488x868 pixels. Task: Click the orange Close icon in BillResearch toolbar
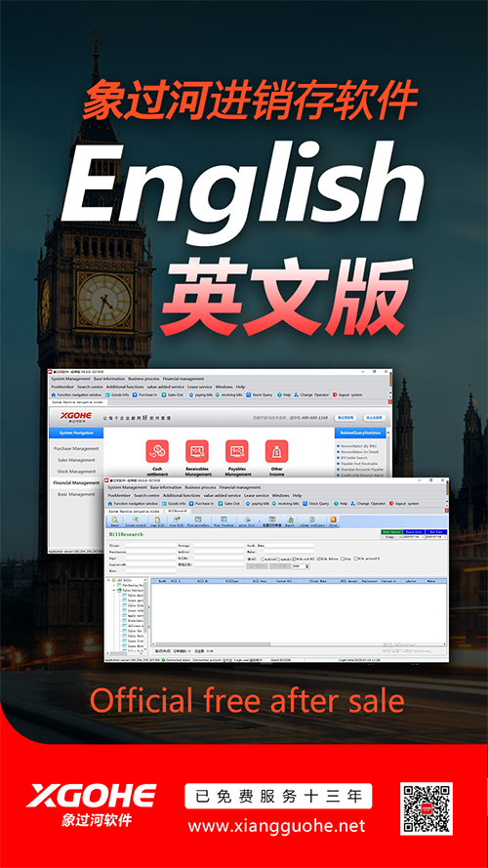[333, 519]
